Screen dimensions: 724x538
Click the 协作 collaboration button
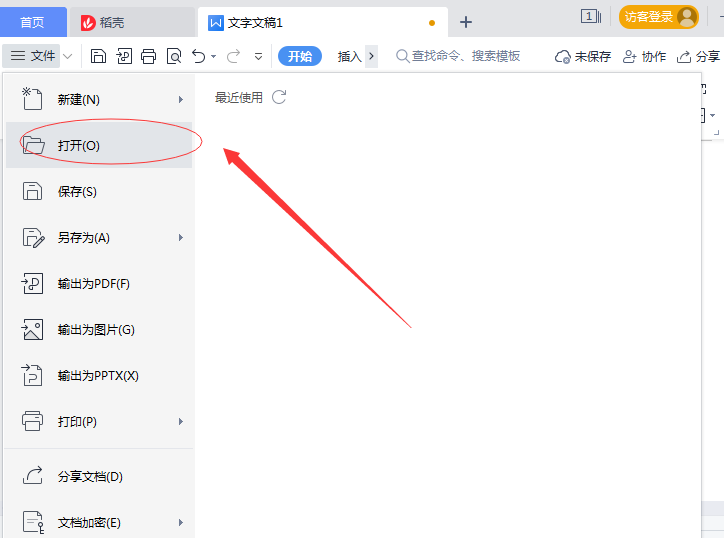point(645,57)
